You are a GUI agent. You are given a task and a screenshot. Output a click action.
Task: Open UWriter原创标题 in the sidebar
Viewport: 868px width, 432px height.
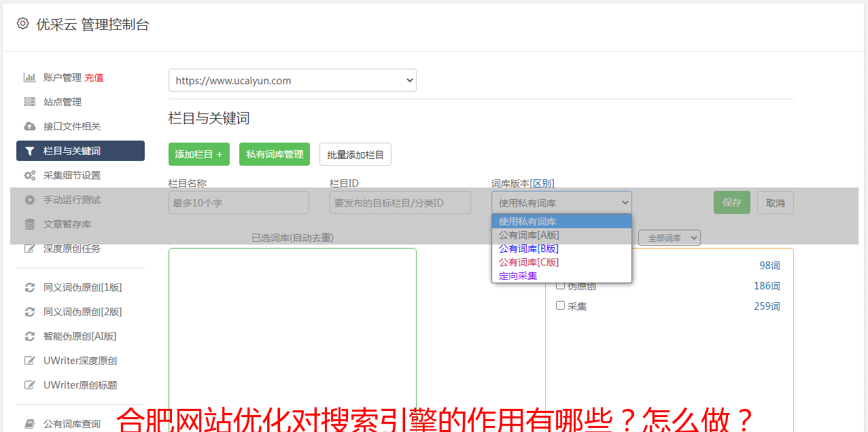click(80, 385)
